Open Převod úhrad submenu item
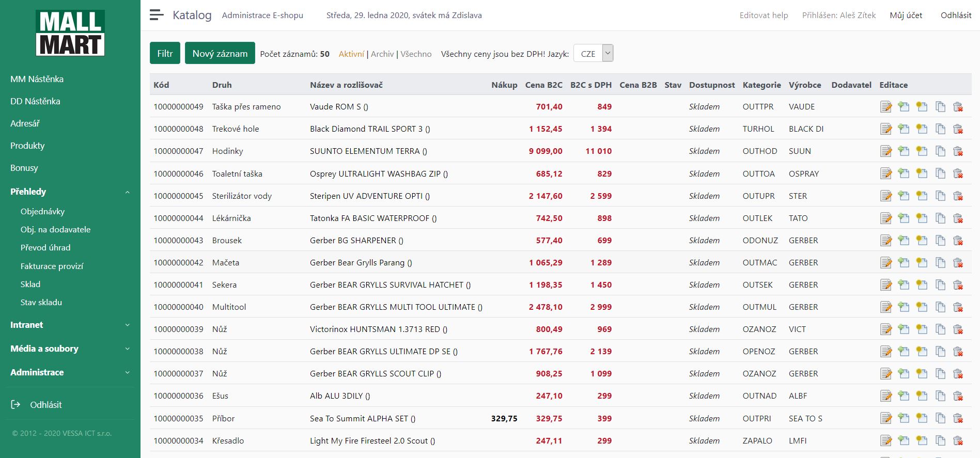Screen dimensions: 980x458 click(45, 247)
